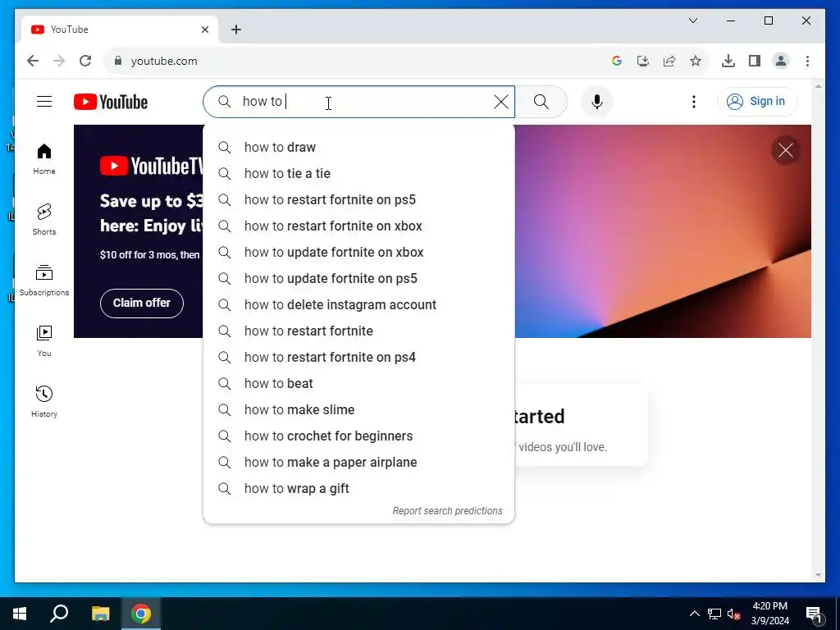The image size is (840, 630).
Task: Select suggestion "how to draw"
Action: point(359,148)
